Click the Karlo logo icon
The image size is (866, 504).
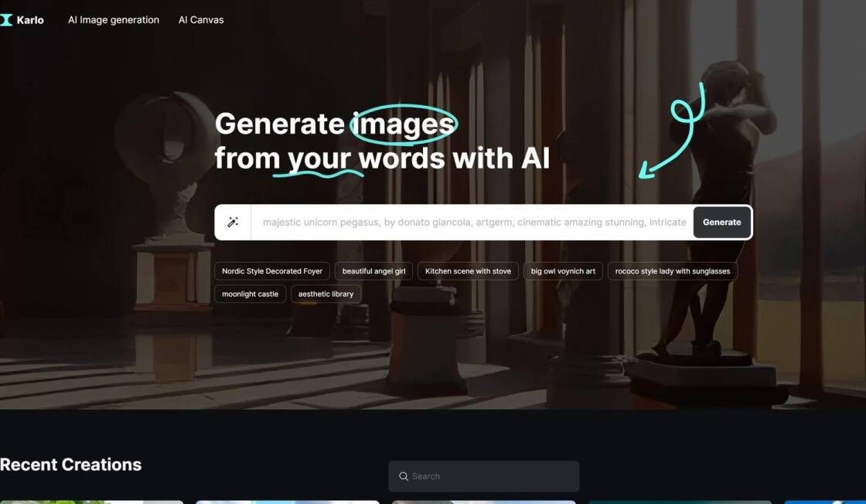(6, 20)
